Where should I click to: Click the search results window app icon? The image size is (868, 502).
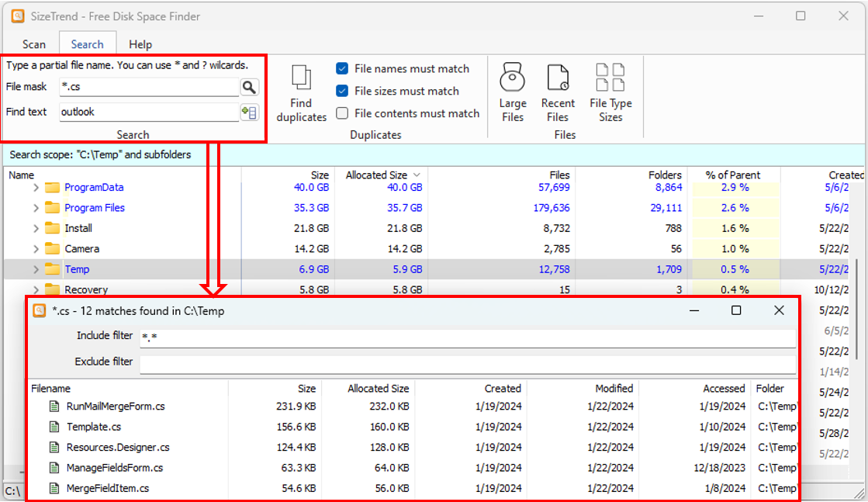pos(40,310)
